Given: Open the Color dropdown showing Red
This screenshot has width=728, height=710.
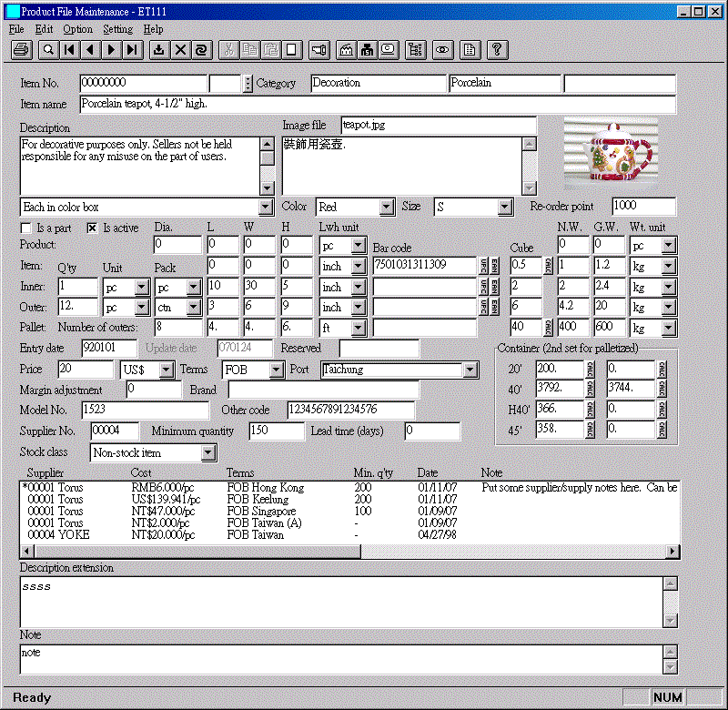Looking at the screenshot, I should (x=386, y=208).
